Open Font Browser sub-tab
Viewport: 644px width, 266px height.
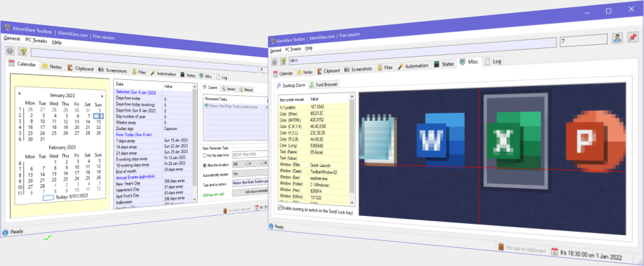point(323,85)
